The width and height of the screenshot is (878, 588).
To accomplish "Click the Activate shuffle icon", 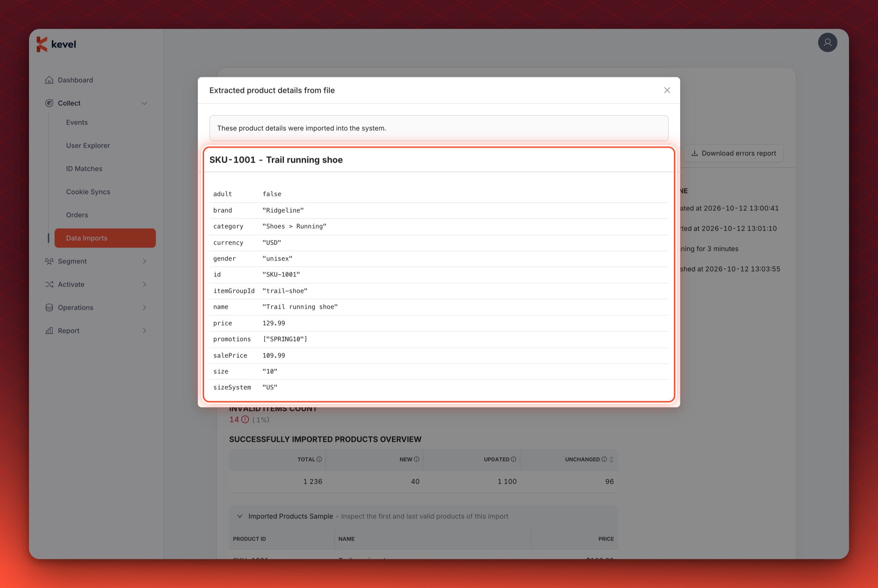I will tap(49, 284).
